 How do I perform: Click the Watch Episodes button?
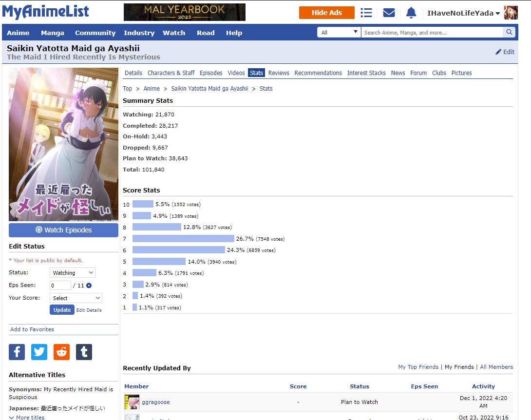(x=63, y=230)
